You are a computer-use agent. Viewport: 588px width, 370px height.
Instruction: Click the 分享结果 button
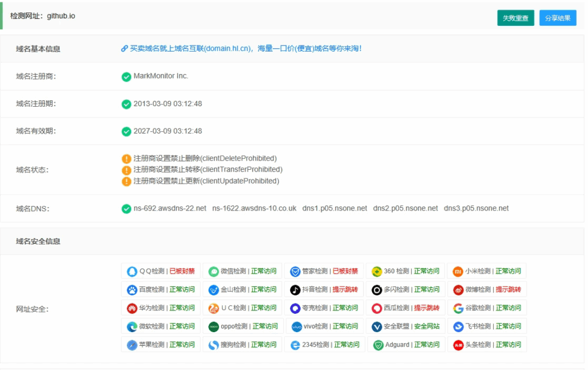click(558, 18)
